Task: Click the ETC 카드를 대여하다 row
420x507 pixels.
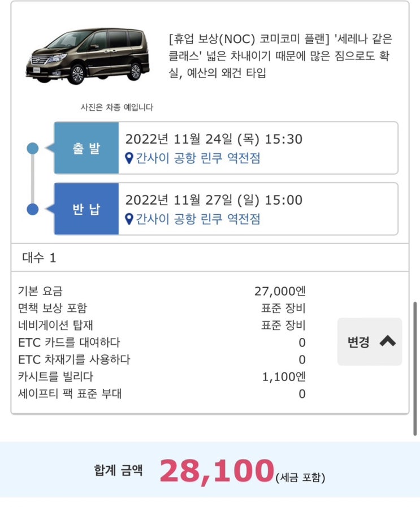Action: pos(161,343)
